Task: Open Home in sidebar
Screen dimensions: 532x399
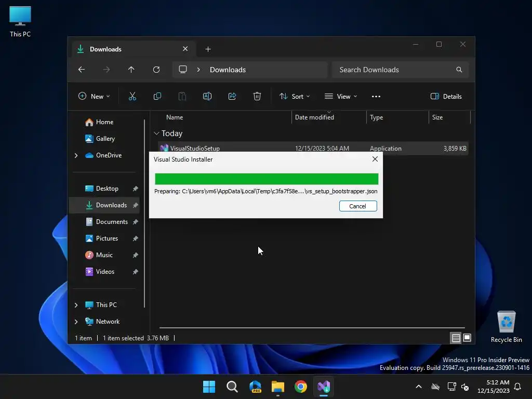Action: 104,122
